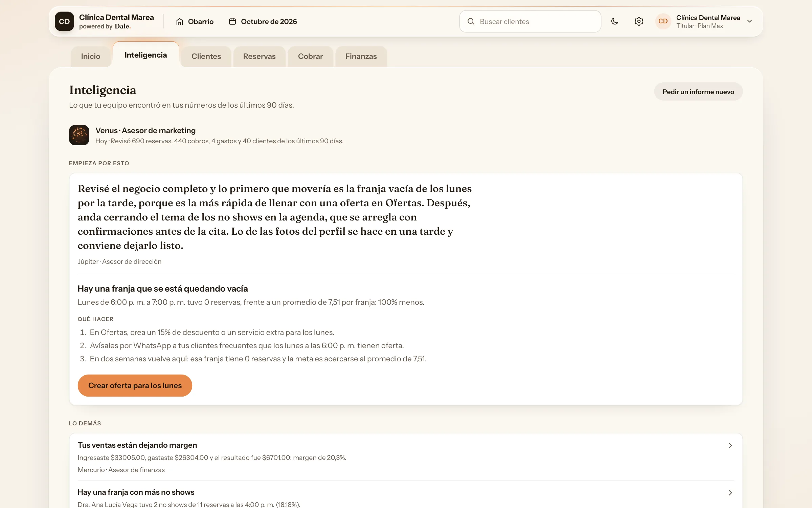812x508 pixels.
Task: Open the Tus ventas están dejando margen row
Action: (406, 457)
